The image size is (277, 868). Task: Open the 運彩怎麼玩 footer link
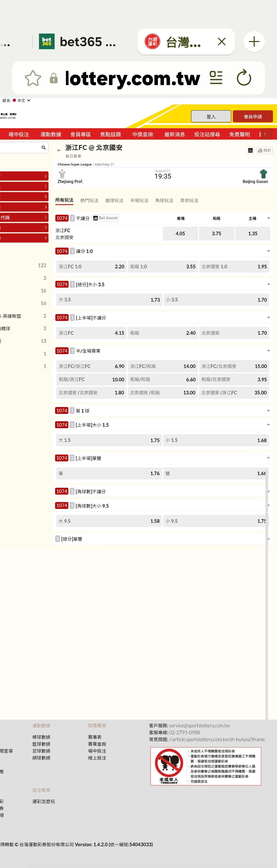coord(44,801)
